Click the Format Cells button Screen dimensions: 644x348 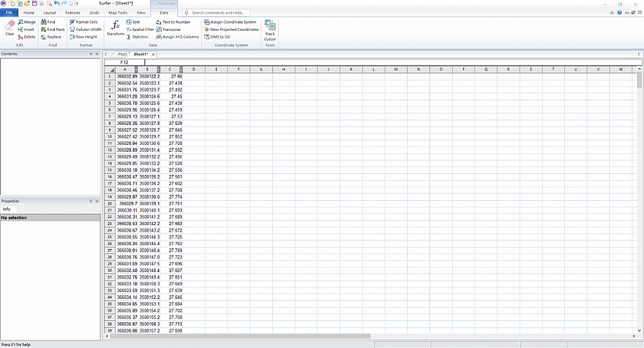coord(84,22)
